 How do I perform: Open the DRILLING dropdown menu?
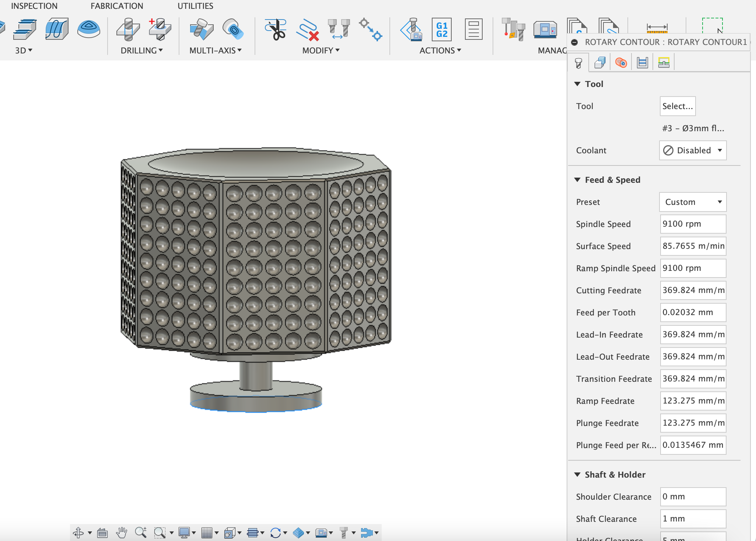(x=141, y=50)
